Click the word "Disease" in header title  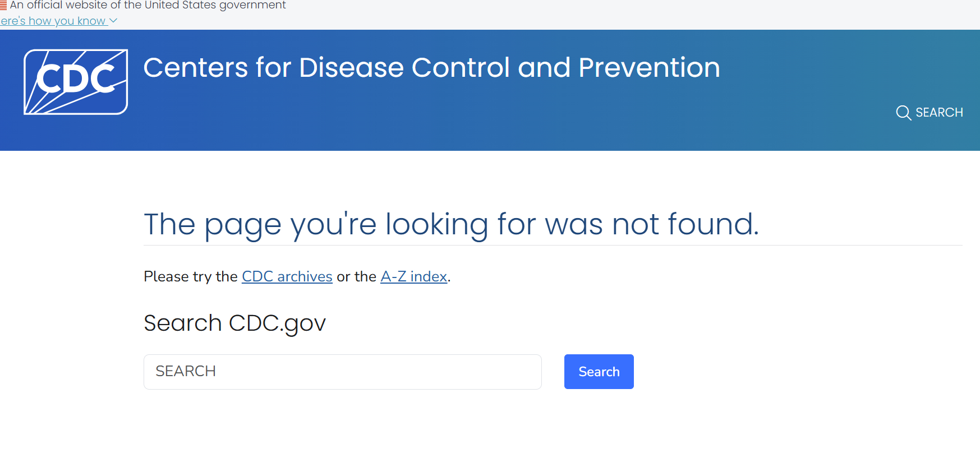click(351, 68)
